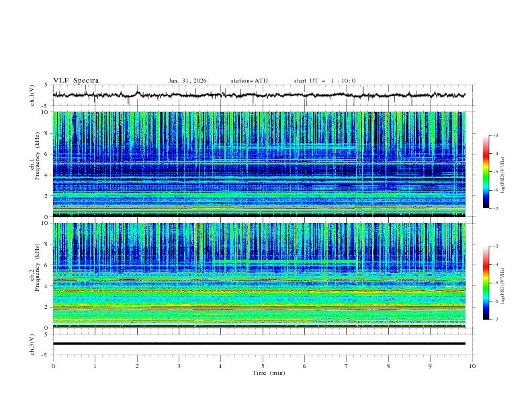The height and width of the screenshot is (411, 532).
Task: Click the log(PSD) label on ch.1 color bar
Action: click(x=502, y=175)
